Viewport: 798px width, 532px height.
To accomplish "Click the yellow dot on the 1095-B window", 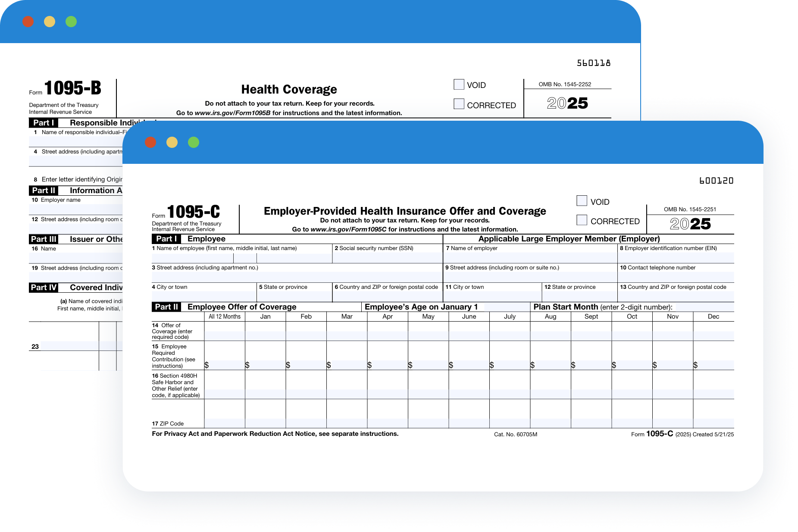I will click(x=50, y=22).
